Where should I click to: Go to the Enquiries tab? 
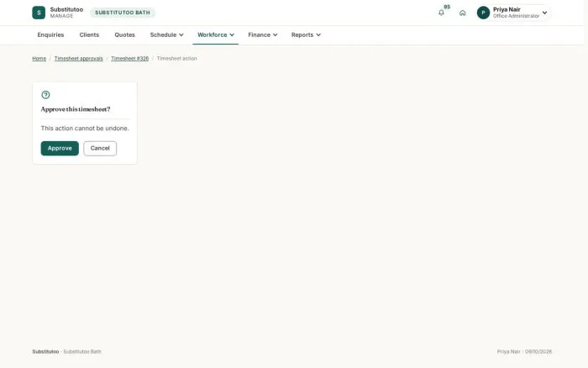tap(50, 35)
